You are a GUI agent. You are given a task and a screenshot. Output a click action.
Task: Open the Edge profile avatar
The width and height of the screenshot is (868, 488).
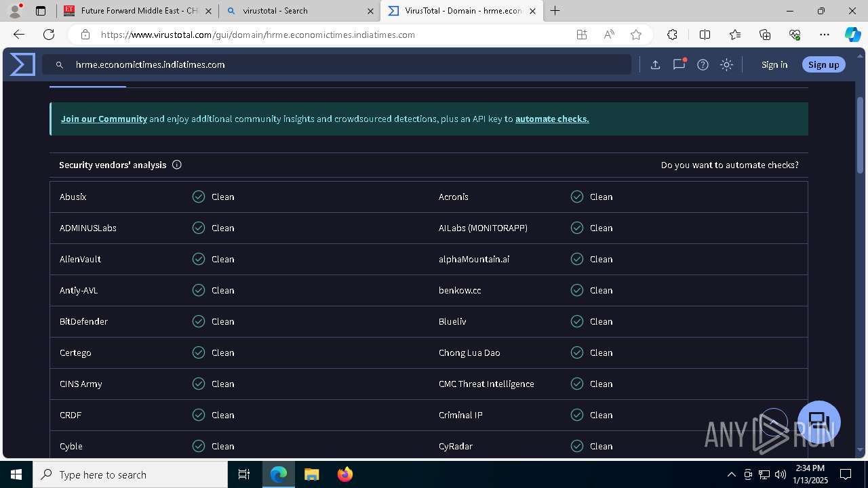pyautogui.click(x=15, y=11)
